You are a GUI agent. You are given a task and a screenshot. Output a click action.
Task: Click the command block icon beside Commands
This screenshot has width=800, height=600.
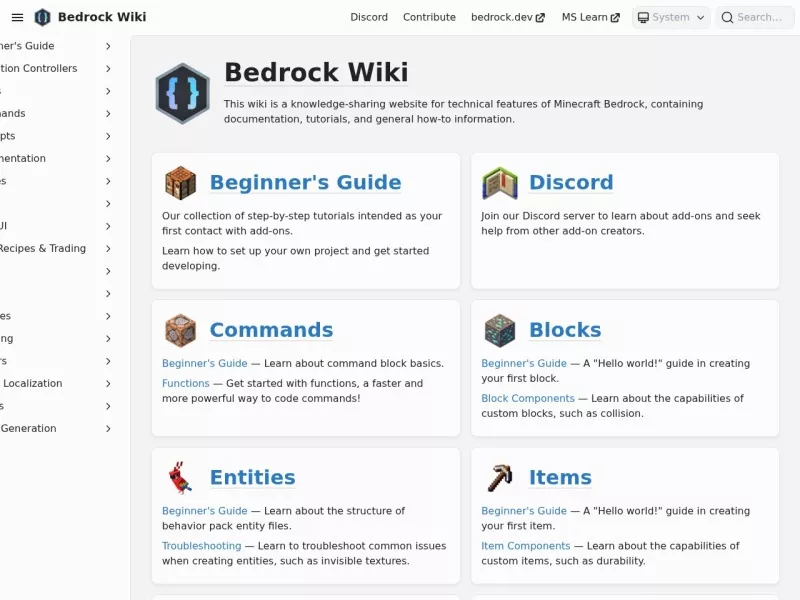tap(180, 330)
